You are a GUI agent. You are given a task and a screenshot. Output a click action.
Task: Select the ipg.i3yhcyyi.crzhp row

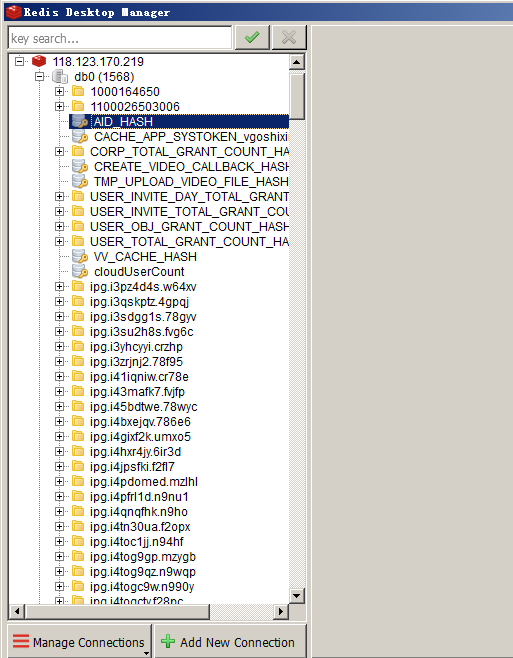136,347
